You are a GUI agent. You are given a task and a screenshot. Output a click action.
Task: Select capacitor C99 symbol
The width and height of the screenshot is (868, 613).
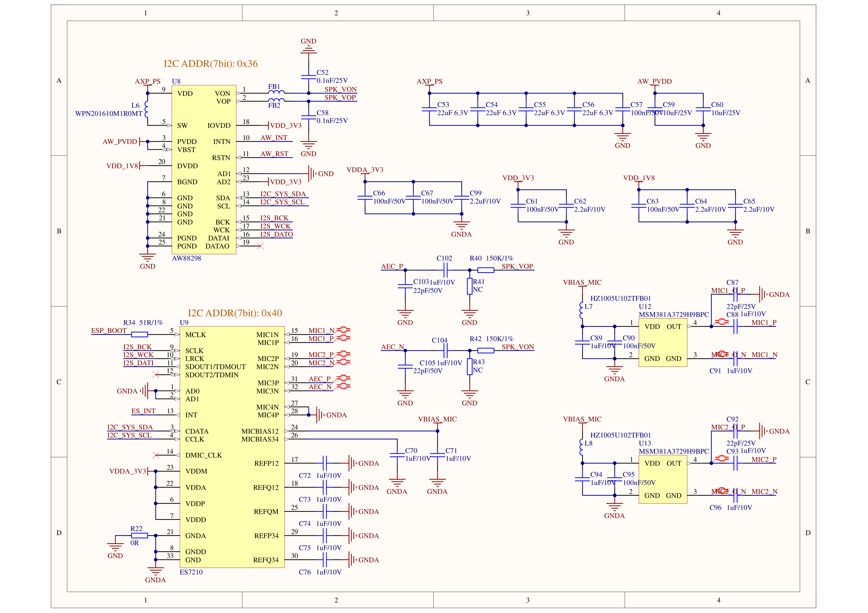(x=462, y=198)
